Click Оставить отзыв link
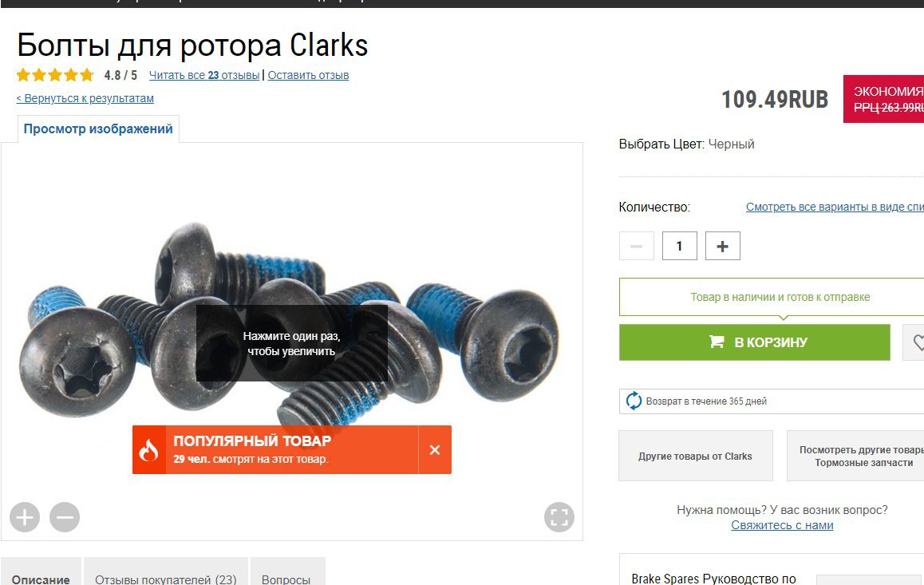Viewport: 924px width, 585px height. (x=308, y=75)
